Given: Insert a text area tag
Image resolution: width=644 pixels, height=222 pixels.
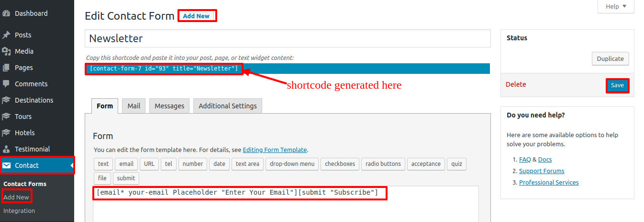Looking at the screenshot, I should pyautogui.click(x=247, y=164).
